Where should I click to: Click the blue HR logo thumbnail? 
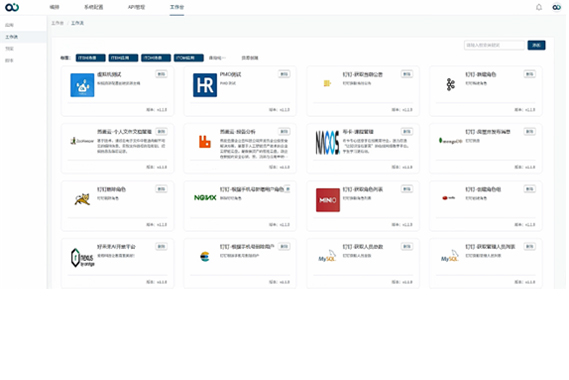[205, 85]
